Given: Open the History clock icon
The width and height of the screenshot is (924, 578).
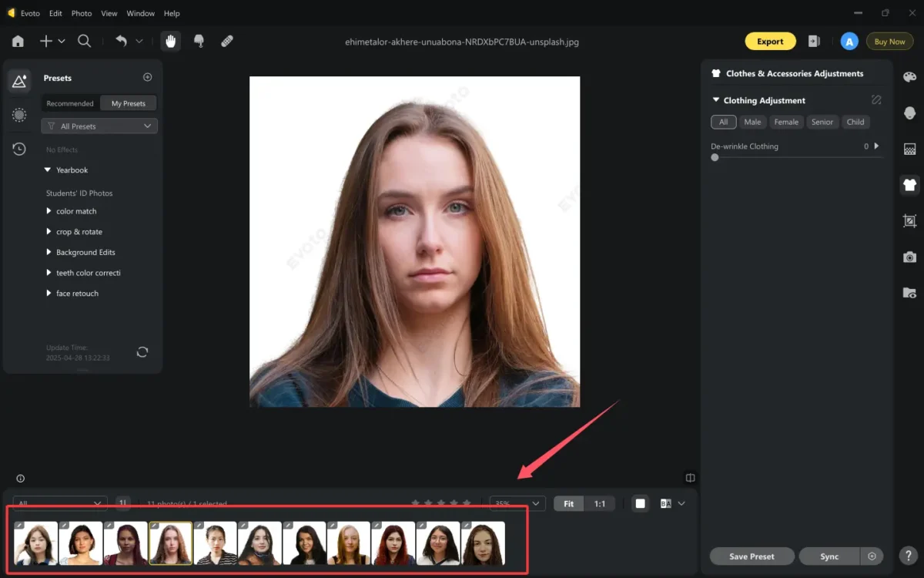Looking at the screenshot, I should coord(19,149).
